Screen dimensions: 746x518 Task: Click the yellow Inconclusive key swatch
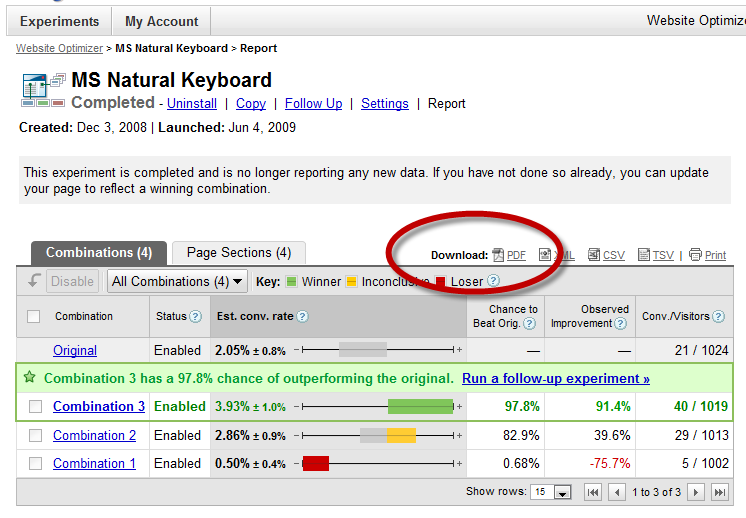[351, 282]
